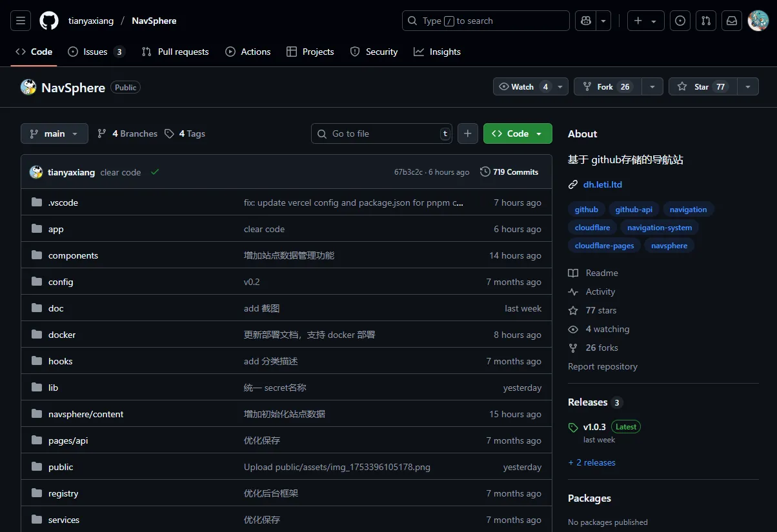Open the + 2 releases link

pyautogui.click(x=592, y=462)
